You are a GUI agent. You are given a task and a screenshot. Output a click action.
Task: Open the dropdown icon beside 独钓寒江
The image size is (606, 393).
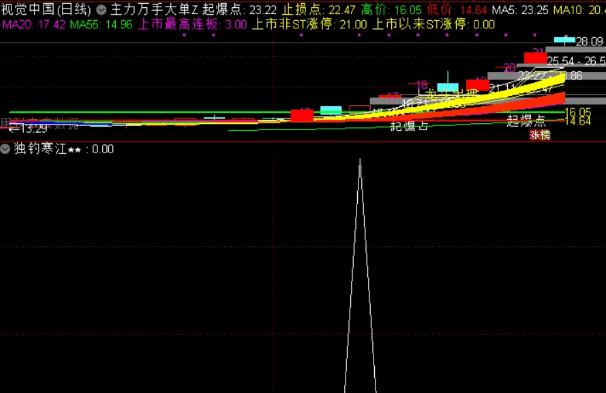(5, 149)
